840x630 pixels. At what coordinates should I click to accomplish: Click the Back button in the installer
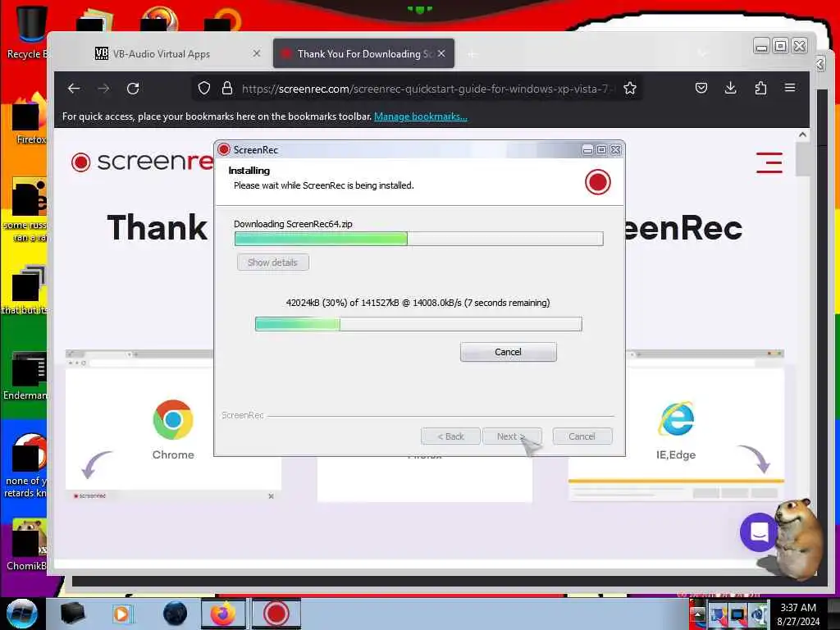tap(450, 436)
